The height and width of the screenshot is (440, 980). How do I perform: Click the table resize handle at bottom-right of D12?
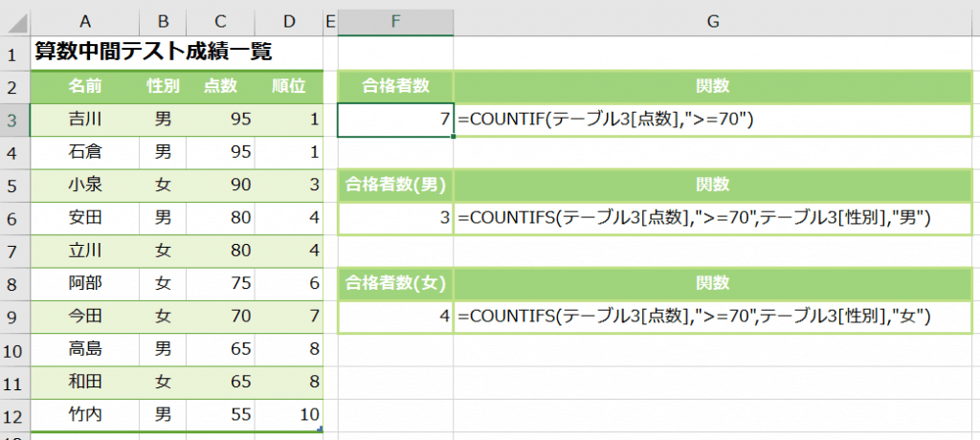click(x=320, y=429)
